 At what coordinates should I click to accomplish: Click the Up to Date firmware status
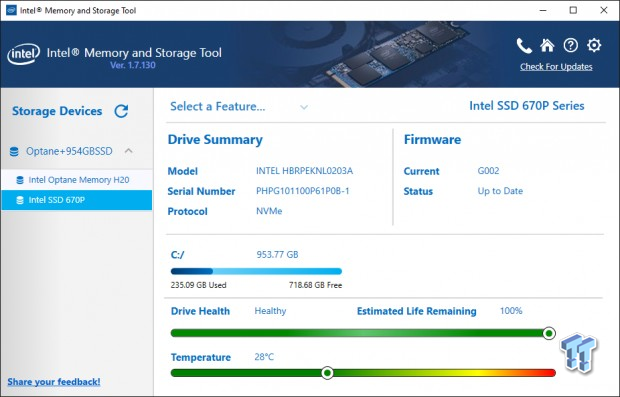point(500,191)
